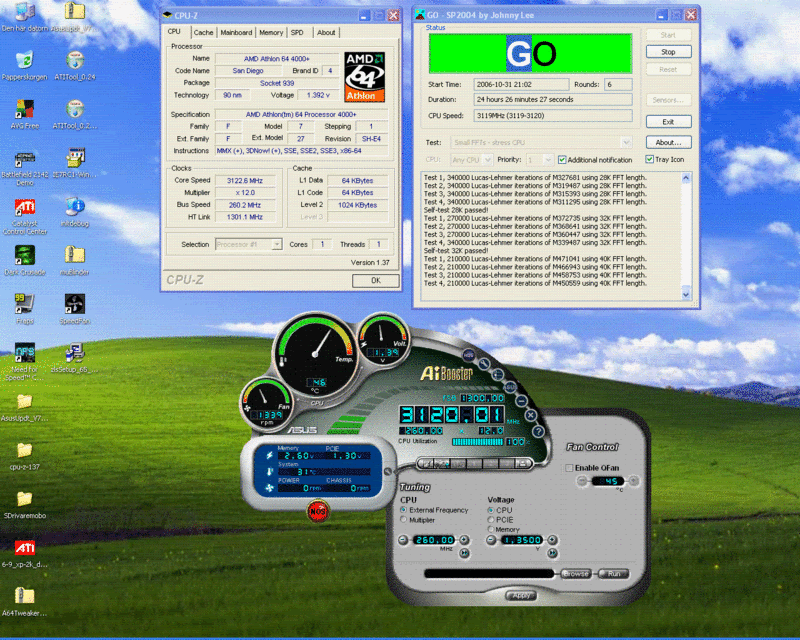Image resolution: width=800 pixels, height=640 pixels.
Task: Open the 6-9_xp-2k ATI driver installer
Action: tap(24, 553)
